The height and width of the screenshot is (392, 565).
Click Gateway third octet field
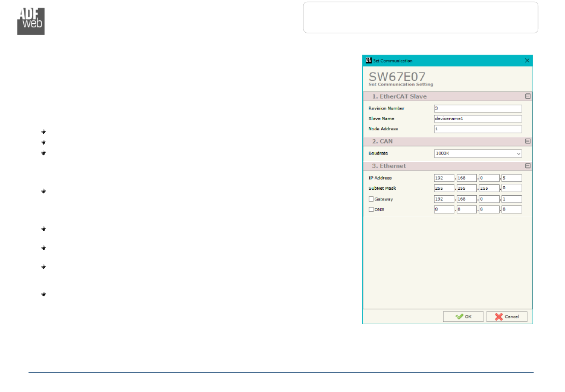(x=489, y=199)
